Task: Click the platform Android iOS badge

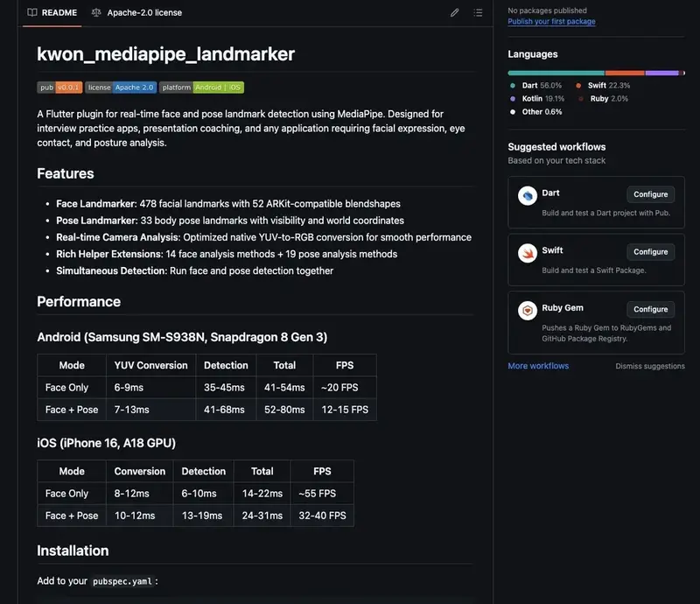Action: coord(201,88)
